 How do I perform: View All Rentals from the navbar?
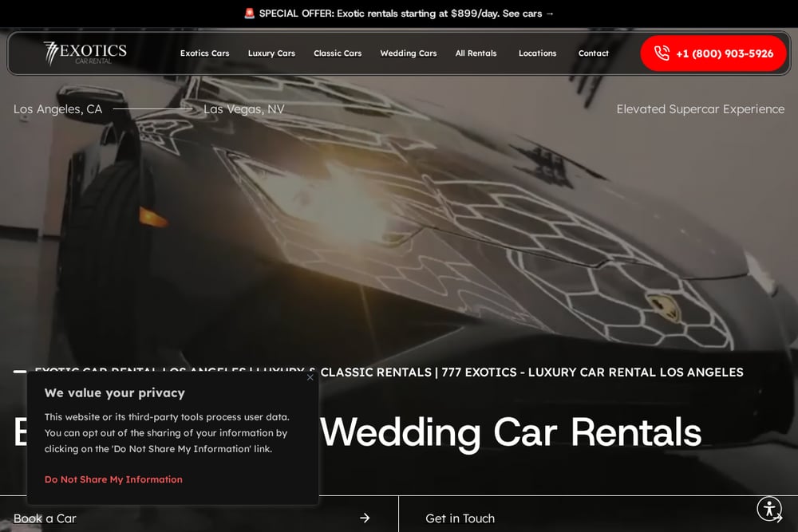[x=476, y=53]
